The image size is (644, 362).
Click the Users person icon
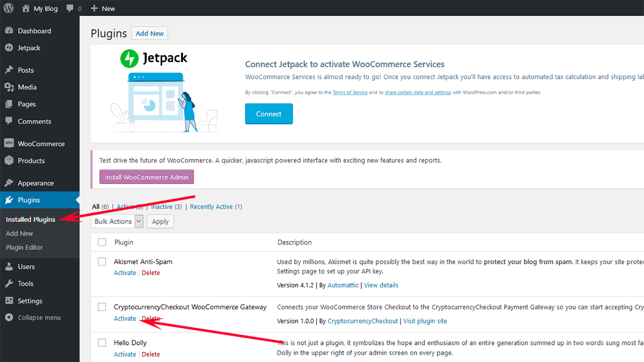point(9,267)
